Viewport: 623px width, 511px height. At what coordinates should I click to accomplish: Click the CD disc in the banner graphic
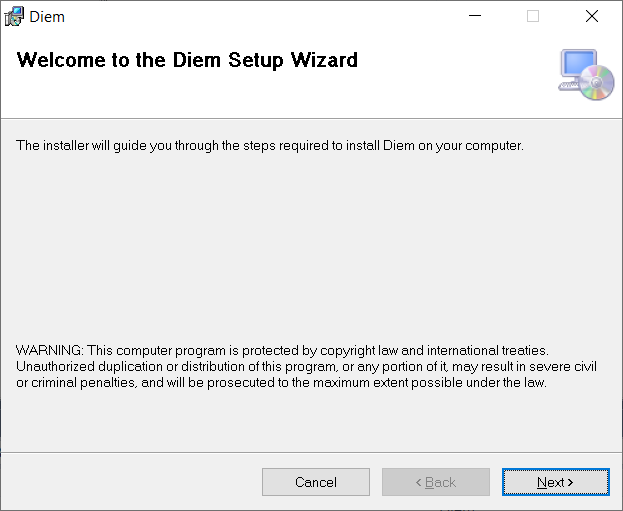tap(596, 83)
